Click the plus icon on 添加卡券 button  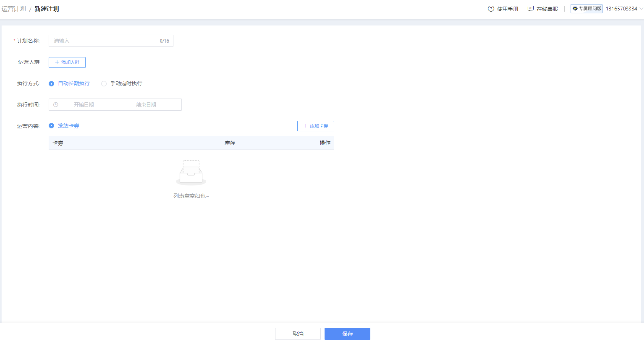coord(306,126)
